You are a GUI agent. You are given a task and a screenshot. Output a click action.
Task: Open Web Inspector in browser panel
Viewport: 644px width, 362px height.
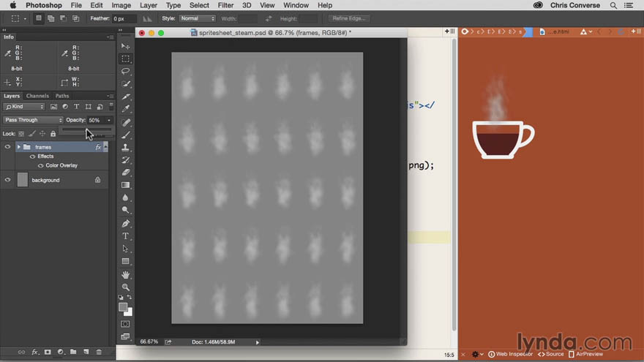(x=510, y=354)
